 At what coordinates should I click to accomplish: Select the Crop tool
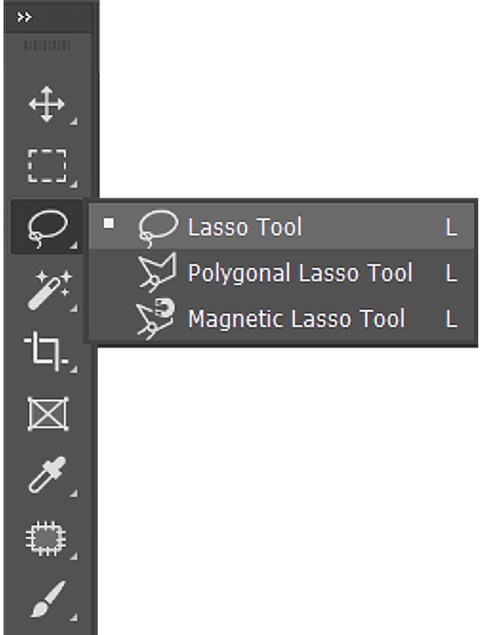pos(46,351)
